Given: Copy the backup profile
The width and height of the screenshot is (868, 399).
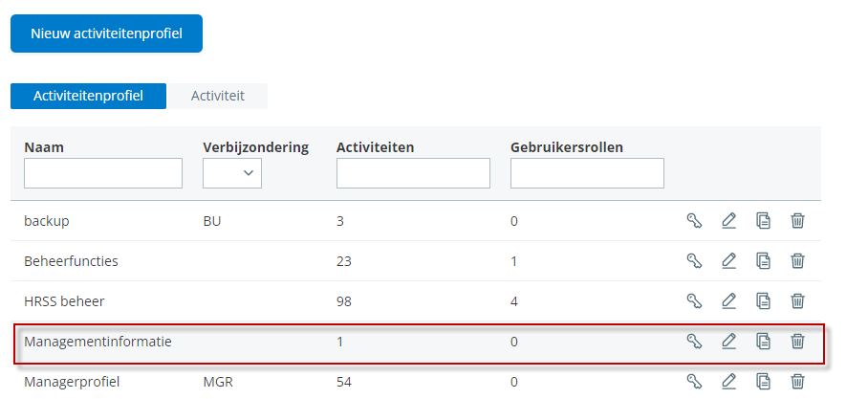Looking at the screenshot, I should tap(763, 221).
